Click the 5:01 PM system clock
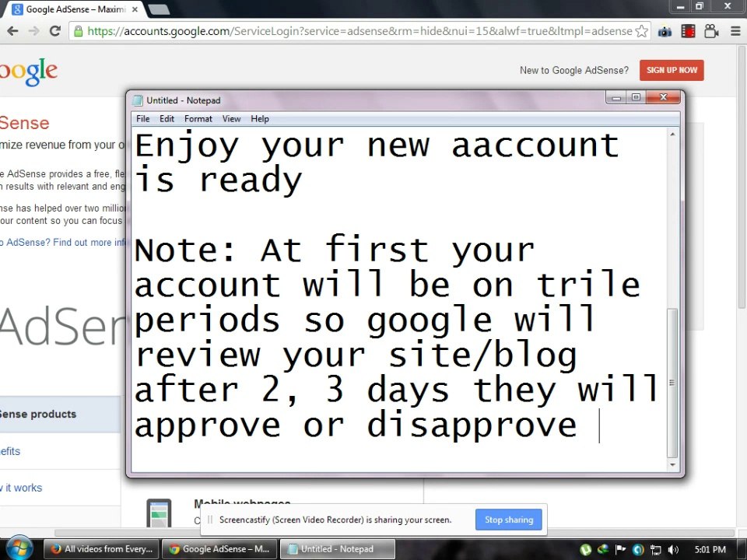The height and width of the screenshot is (560, 747). 710,549
